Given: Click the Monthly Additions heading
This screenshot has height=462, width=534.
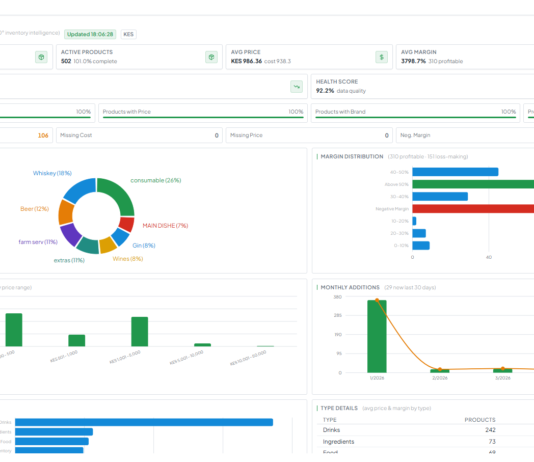Looking at the screenshot, I should point(350,287).
